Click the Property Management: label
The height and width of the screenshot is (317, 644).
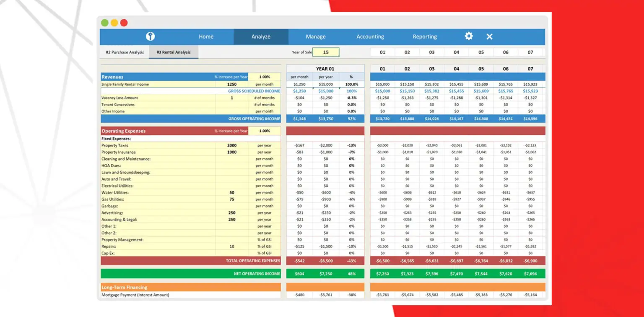click(x=122, y=239)
